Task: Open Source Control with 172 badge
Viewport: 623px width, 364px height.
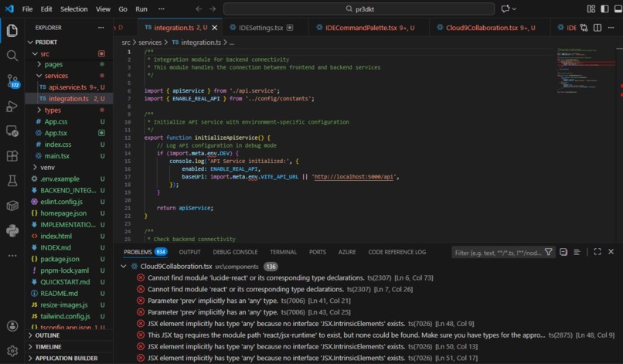Action: (12, 81)
